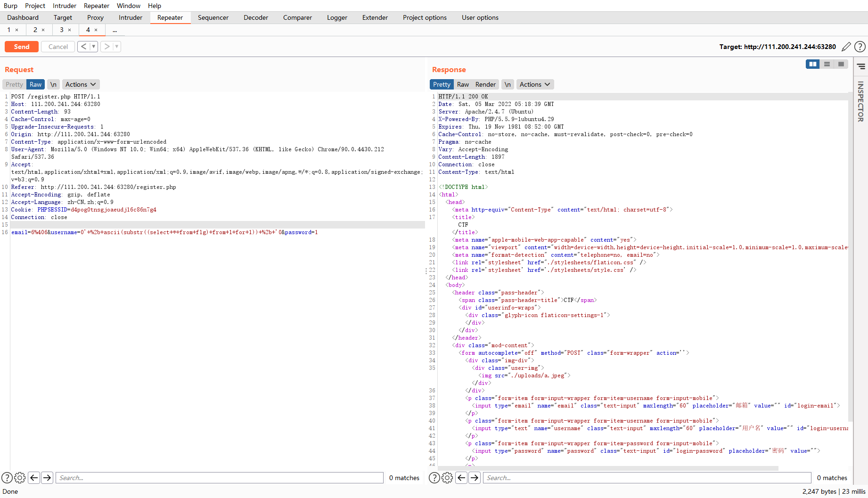Open the history-back dropdown arrow
This screenshot has height=498, width=868.
[x=93, y=46]
